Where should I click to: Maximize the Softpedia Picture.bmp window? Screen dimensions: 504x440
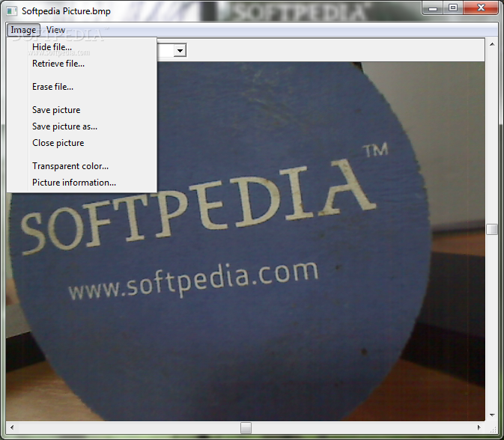[453, 8]
